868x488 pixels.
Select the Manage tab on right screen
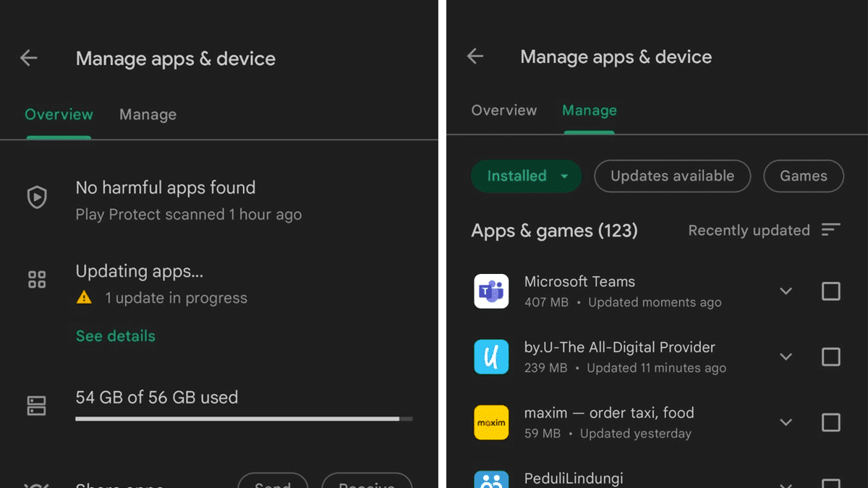point(590,110)
